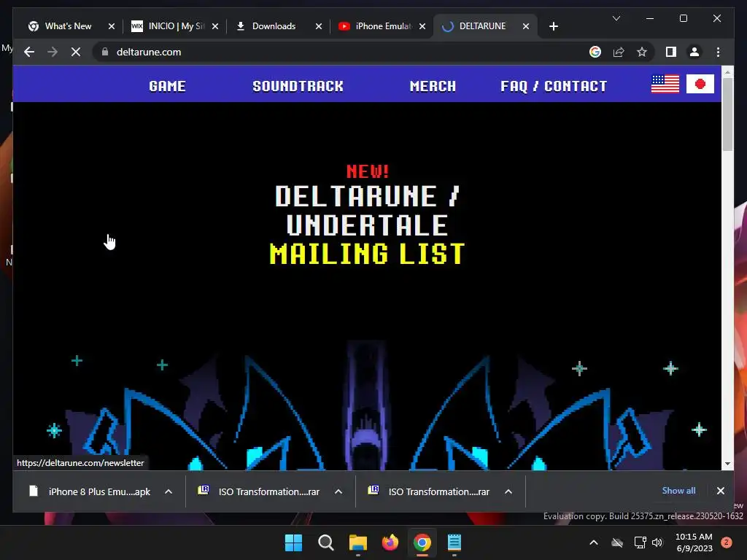Close the INICIO My Site tab

(x=215, y=26)
